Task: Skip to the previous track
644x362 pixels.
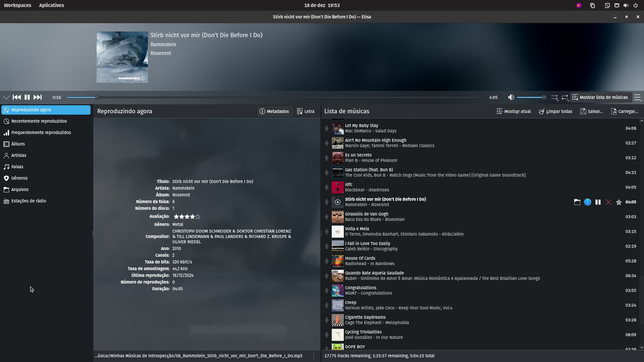Action: [x=17, y=97]
